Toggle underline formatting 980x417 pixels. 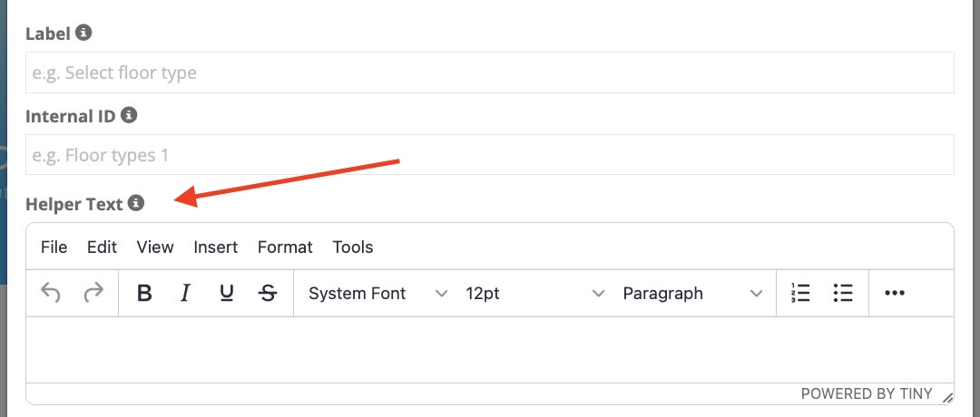pos(227,294)
